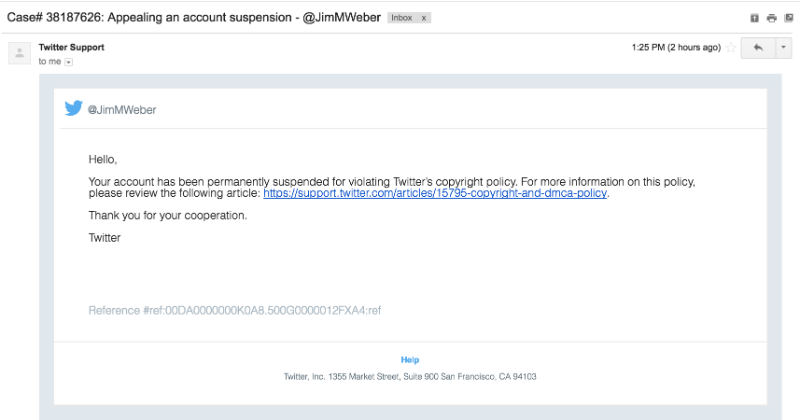The width and height of the screenshot is (800, 420).
Task: Click the Reply arrow button
Action: pos(757,48)
